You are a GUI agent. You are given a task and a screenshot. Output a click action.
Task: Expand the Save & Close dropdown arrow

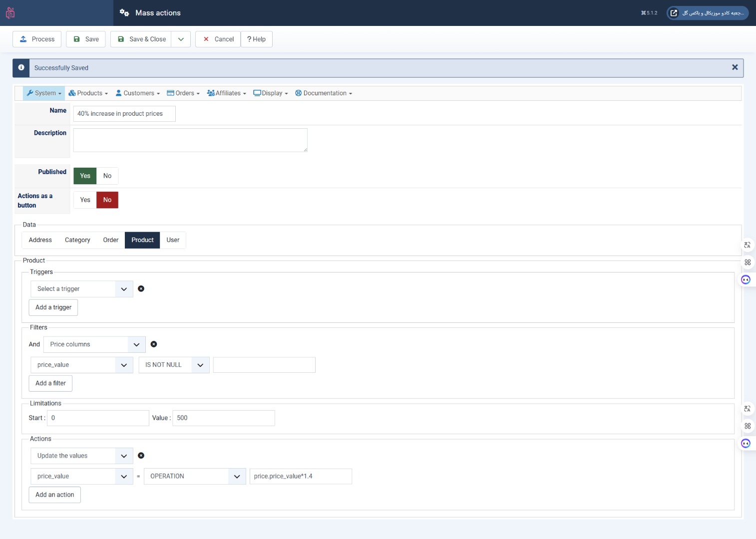tap(181, 39)
